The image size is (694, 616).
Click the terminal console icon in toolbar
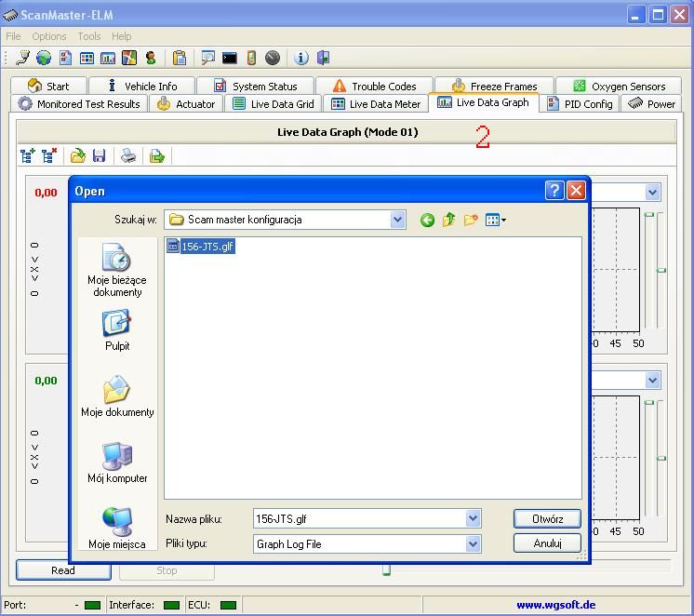tap(229, 58)
